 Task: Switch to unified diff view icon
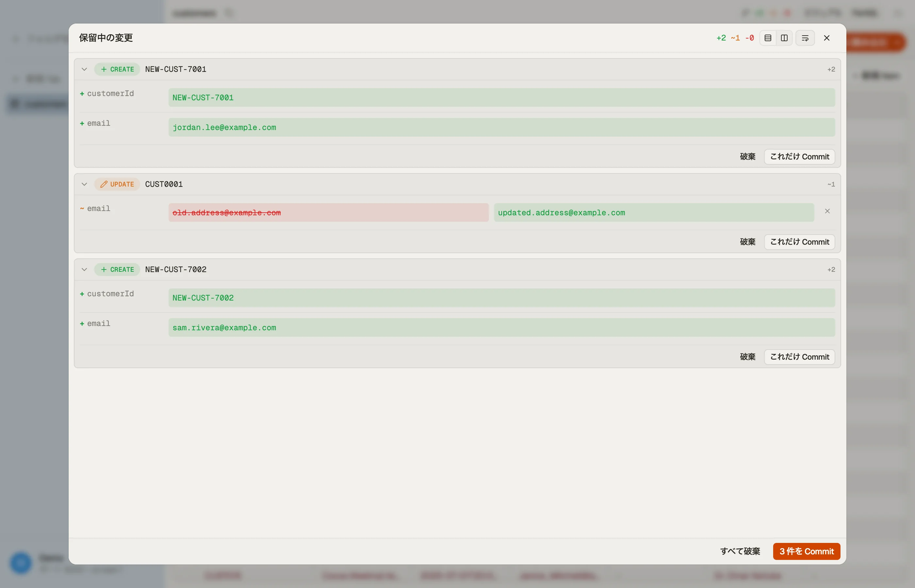click(768, 38)
